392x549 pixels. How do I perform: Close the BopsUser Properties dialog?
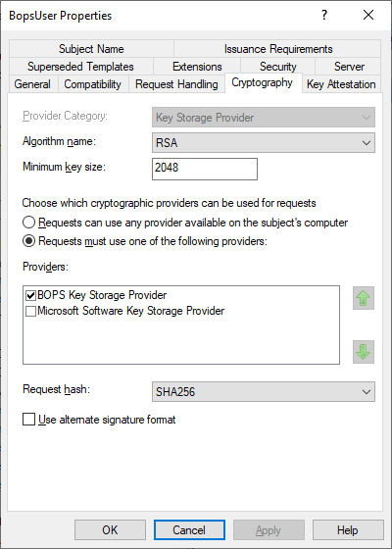tap(368, 15)
